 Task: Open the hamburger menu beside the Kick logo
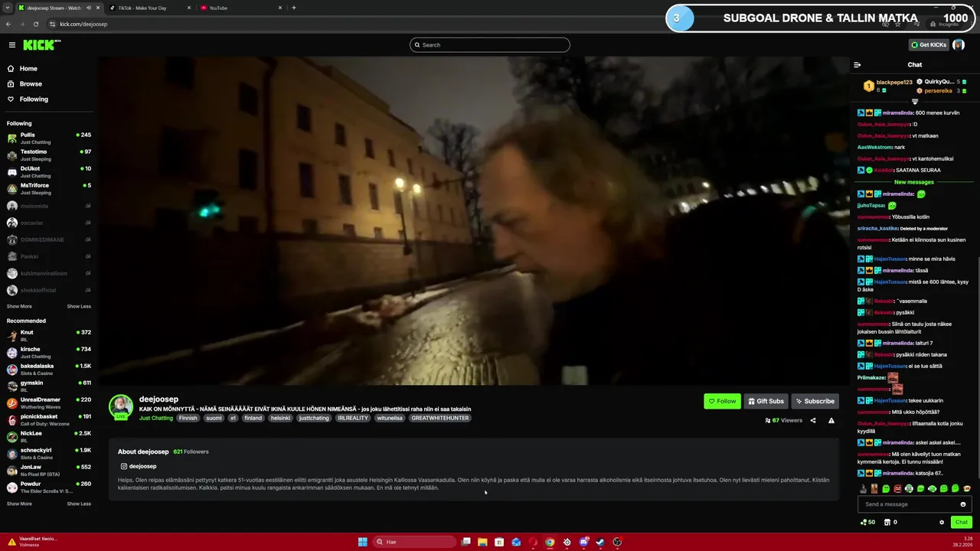pyautogui.click(x=11, y=45)
